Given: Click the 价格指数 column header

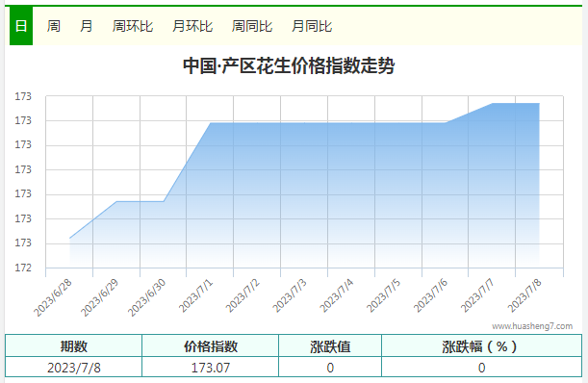Looking at the screenshot, I should [211, 346].
